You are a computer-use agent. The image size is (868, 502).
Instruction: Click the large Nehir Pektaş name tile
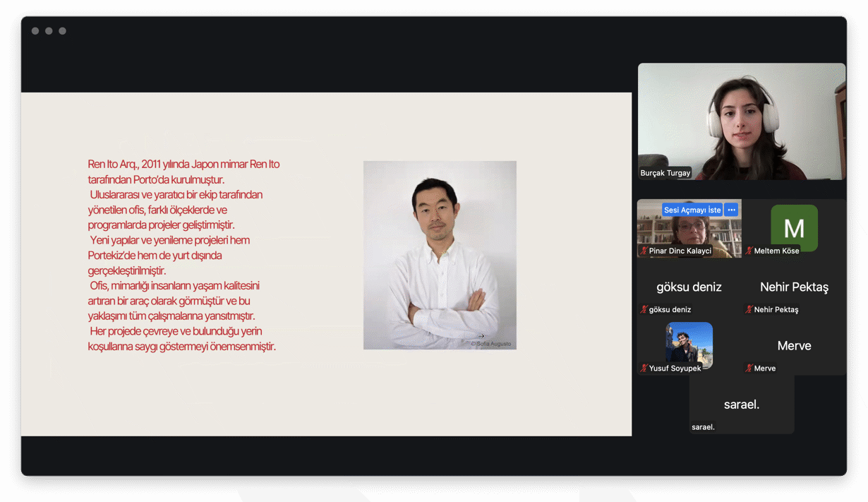pyautogui.click(x=794, y=287)
